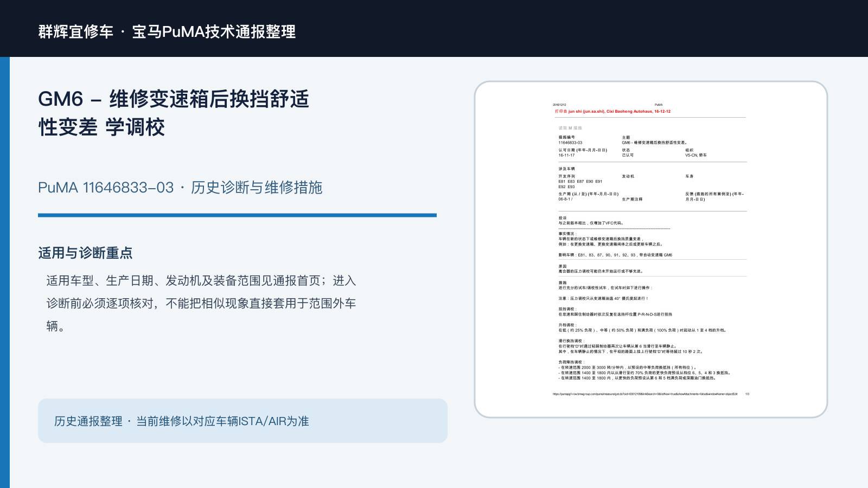Click the approval date 16-11-17 in the document
Screen dimensions: 868x488
tap(566, 155)
